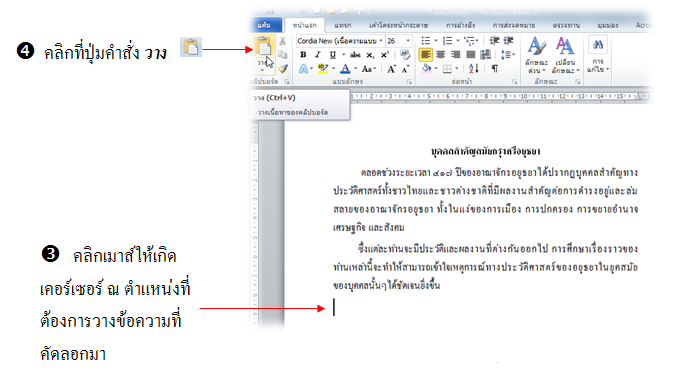The width and height of the screenshot is (675, 379).
Task: Apply the numbered list icon
Action: pos(448,41)
